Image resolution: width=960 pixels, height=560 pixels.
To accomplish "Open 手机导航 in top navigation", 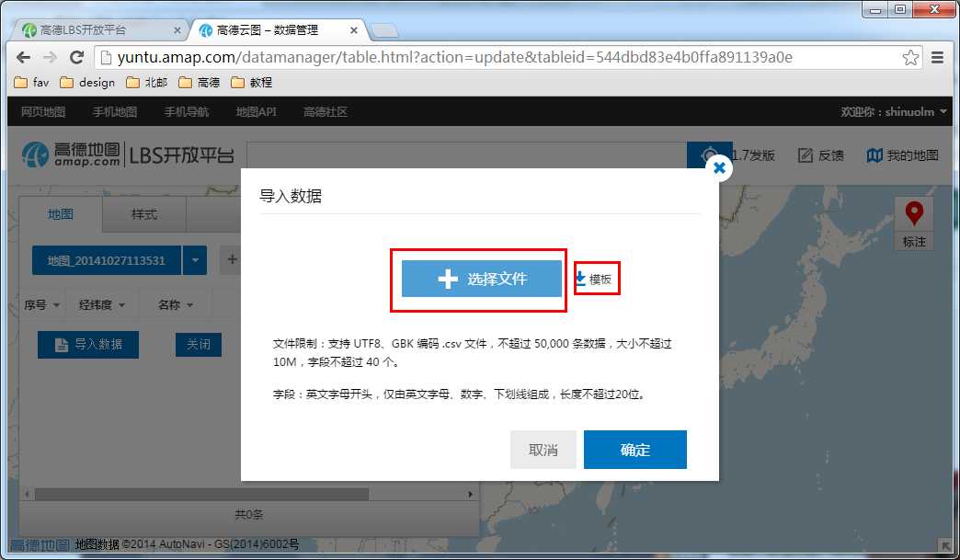I will click(186, 111).
